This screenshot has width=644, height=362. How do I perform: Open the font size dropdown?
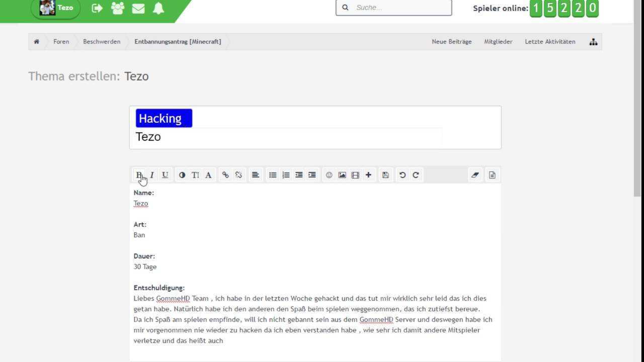click(x=195, y=175)
